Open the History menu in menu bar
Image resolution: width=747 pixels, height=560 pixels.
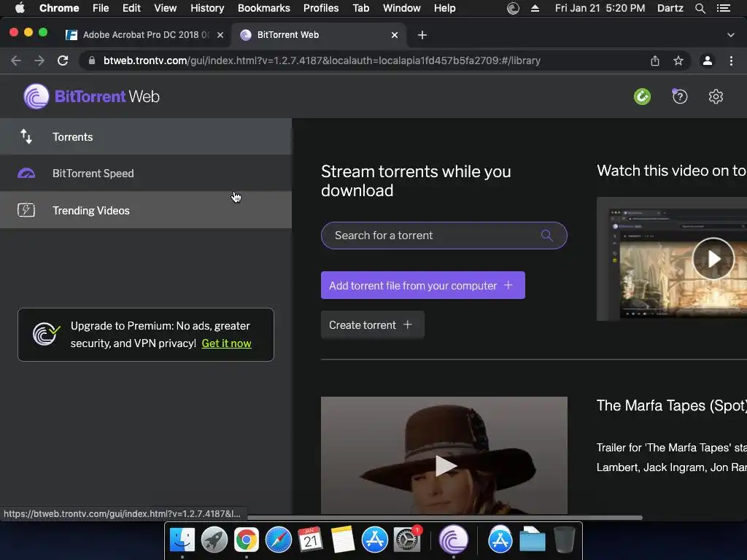207,8
